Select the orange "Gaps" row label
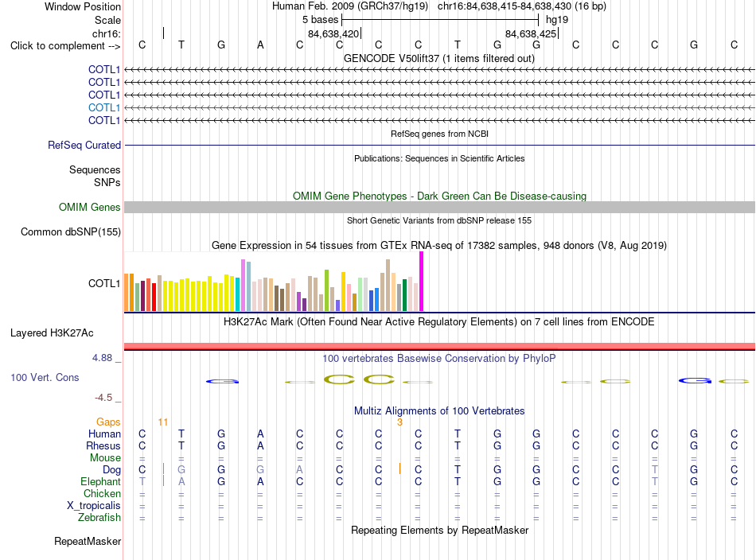 (108, 422)
